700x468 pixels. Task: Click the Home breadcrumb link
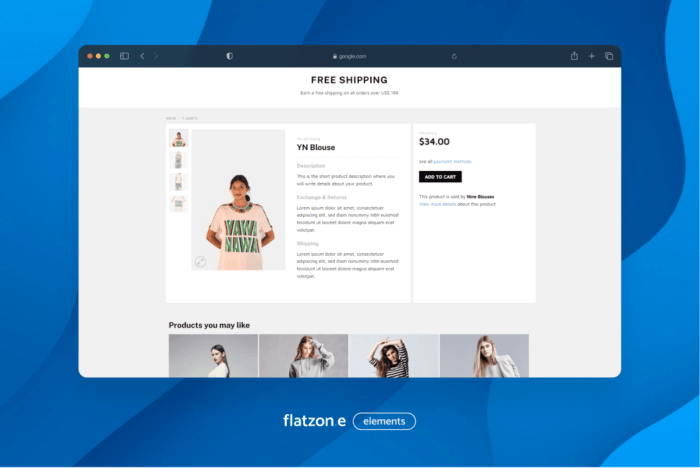pos(171,118)
